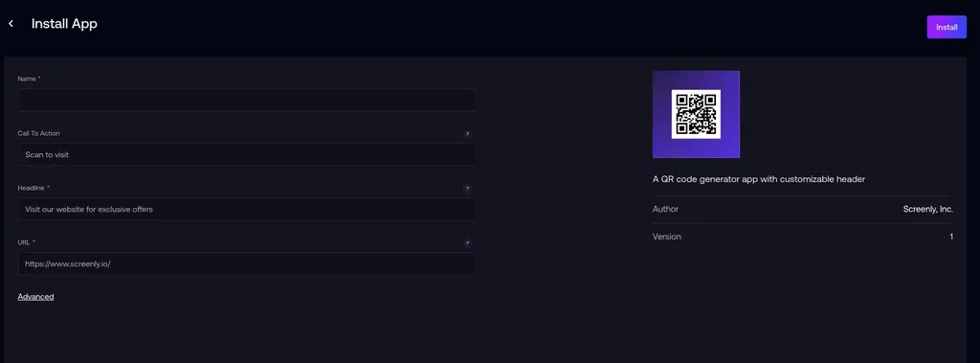The width and height of the screenshot is (980, 363).
Task: Click the Install button
Action: [x=947, y=27]
